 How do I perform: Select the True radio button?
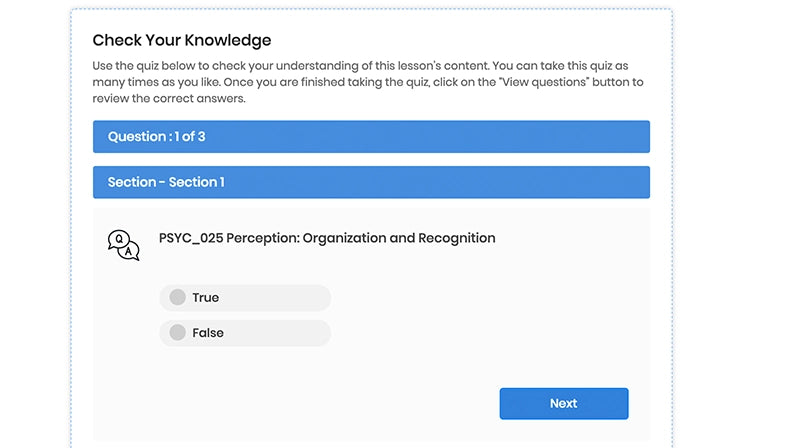tap(177, 297)
